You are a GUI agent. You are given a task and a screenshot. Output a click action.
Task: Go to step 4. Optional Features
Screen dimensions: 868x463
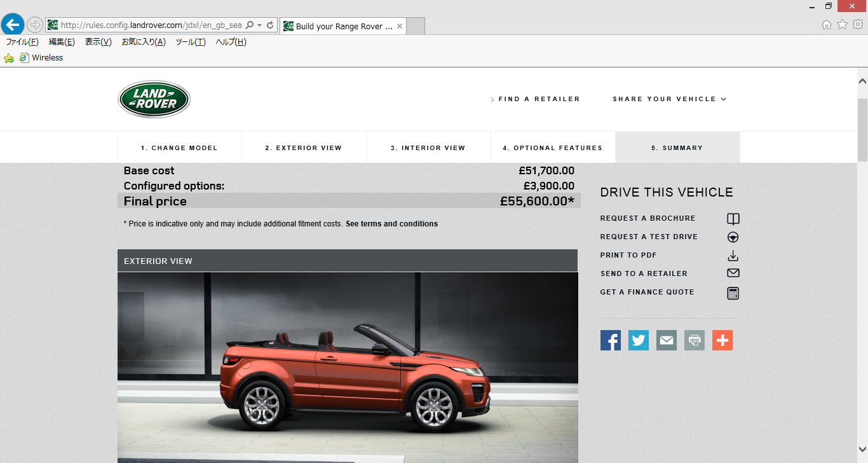click(553, 148)
